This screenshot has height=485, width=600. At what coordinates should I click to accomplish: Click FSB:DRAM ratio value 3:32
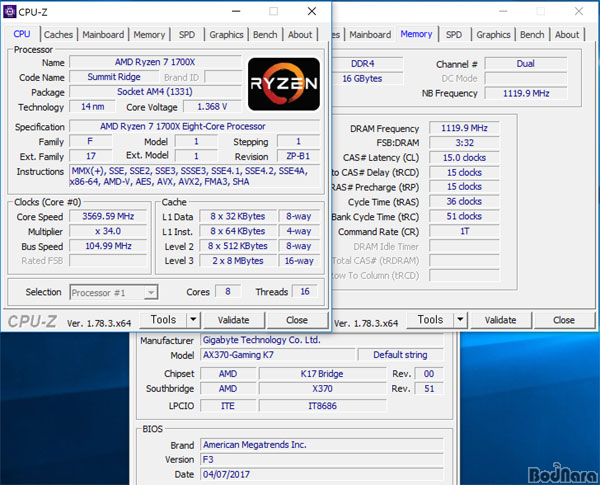click(x=464, y=143)
